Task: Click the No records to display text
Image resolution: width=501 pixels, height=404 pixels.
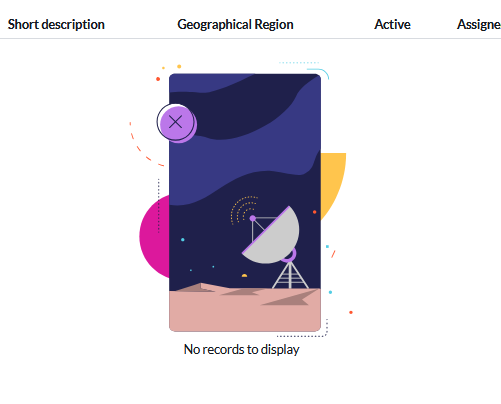Action: [x=242, y=349]
